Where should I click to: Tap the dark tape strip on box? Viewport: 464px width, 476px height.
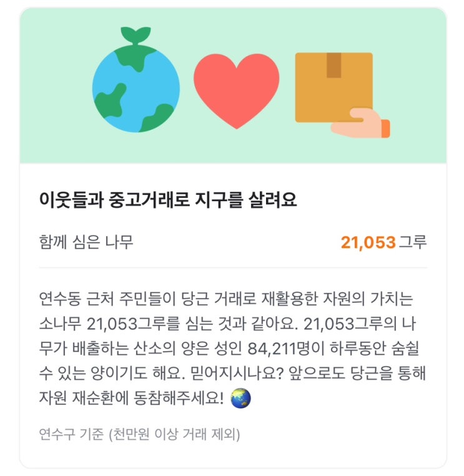tap(333, 65)
